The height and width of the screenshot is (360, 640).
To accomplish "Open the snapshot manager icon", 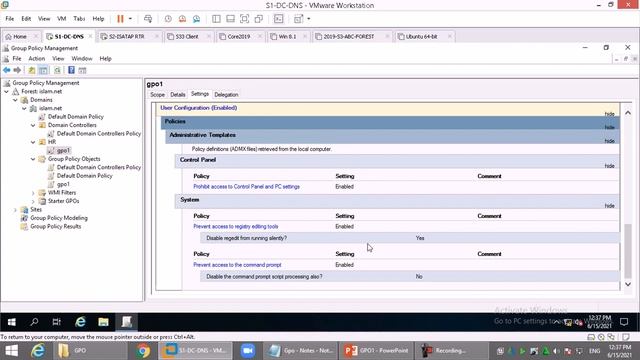I will 196,19.
